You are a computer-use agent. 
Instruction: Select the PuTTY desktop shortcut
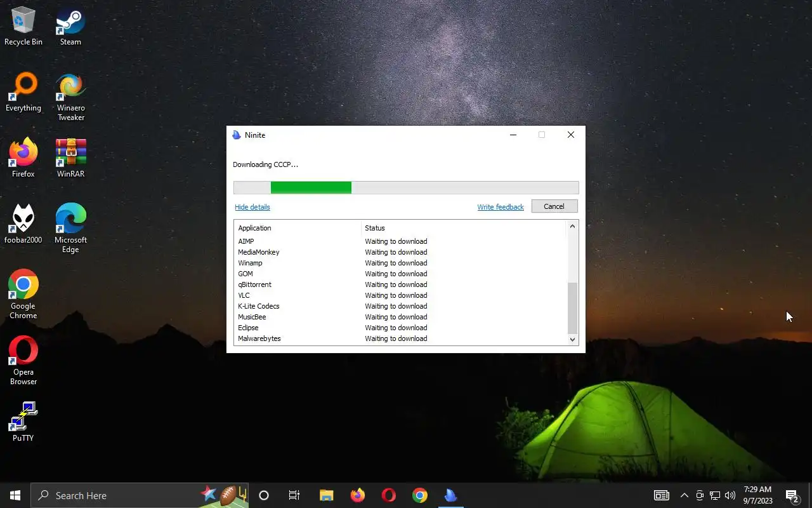coord(23,422)
